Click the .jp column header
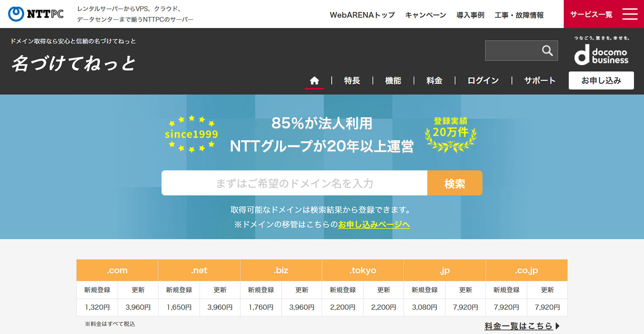644x334 pixels. (445, 270)
